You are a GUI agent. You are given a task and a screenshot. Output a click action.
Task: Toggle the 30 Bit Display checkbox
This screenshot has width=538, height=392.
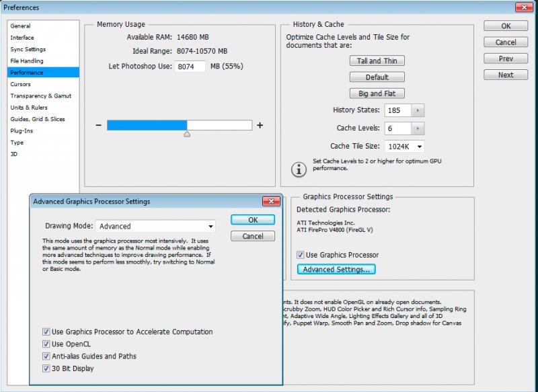(x=46, y=368)
